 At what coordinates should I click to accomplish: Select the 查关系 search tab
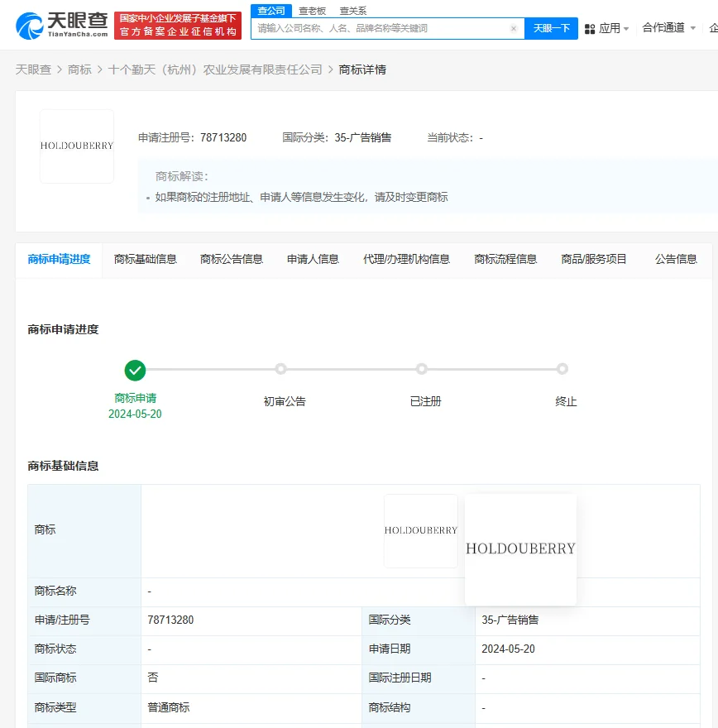(x=356, y=10)
